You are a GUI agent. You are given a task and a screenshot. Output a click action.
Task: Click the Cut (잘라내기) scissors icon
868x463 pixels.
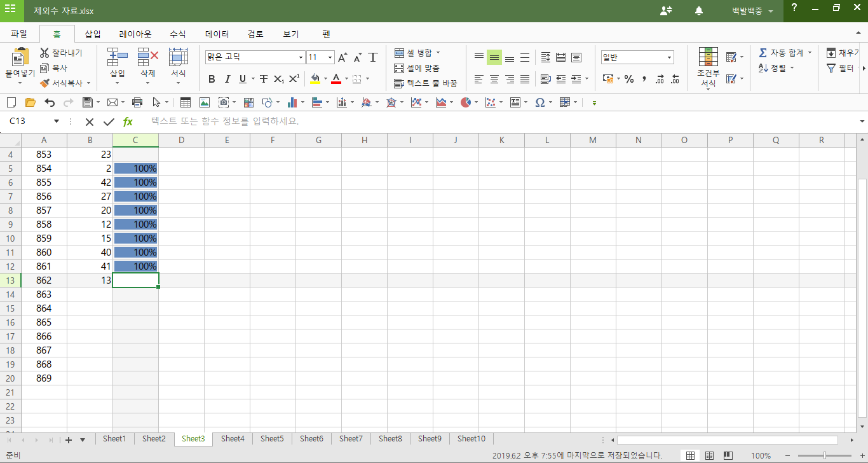pyautogui.click(x=44, y=53)
